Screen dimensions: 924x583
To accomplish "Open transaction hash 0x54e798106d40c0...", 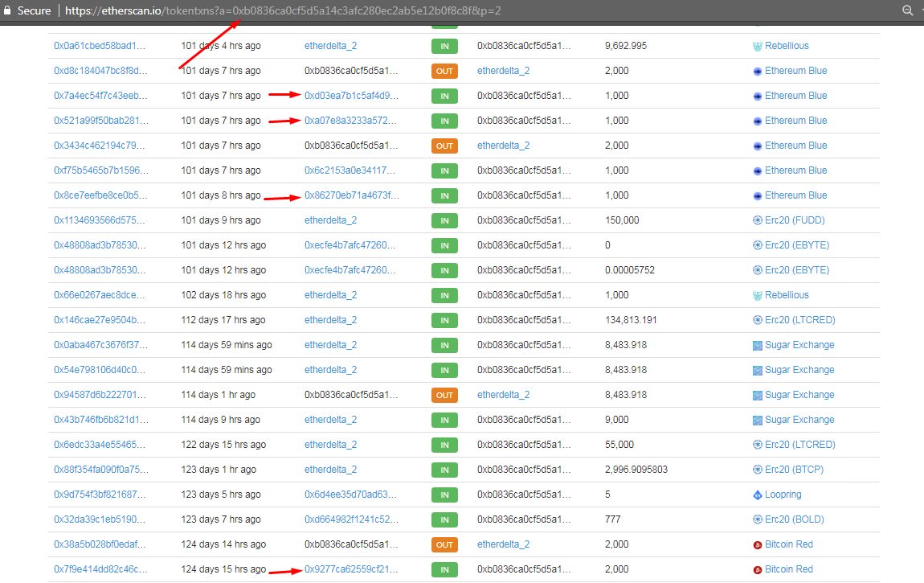I will tap(100, 370).
